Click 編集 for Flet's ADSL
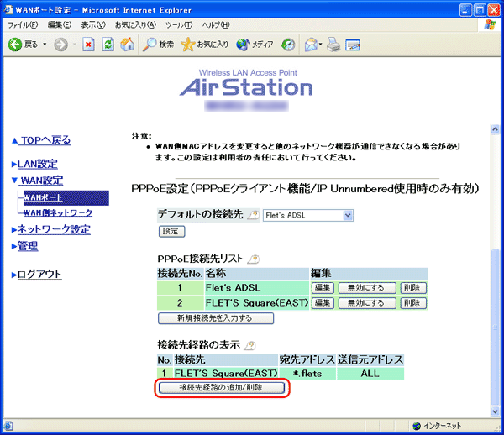Screen dimensions: 504x435 coord(323,288)
